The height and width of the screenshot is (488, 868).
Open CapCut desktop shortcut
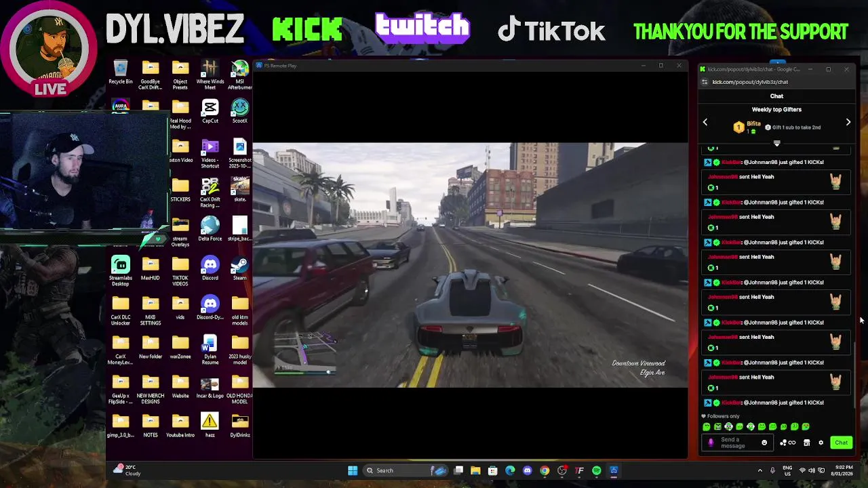tap(210, 111)
